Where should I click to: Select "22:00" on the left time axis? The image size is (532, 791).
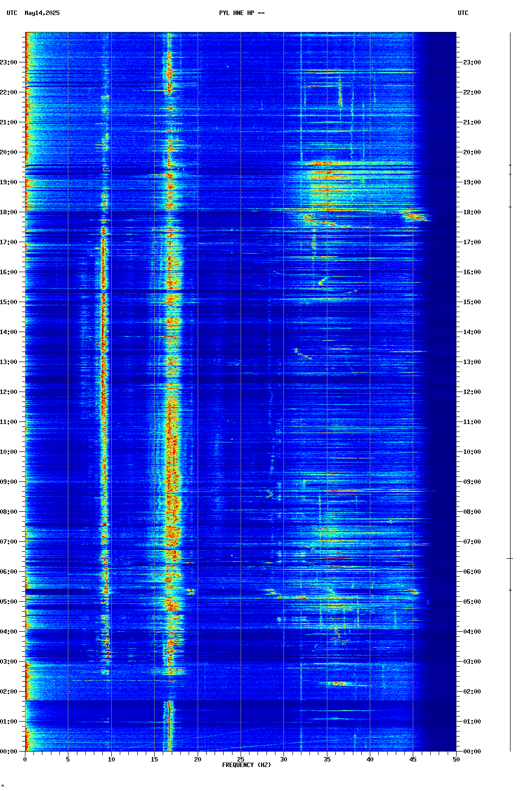pyautogui.click(x=8, y=92)
